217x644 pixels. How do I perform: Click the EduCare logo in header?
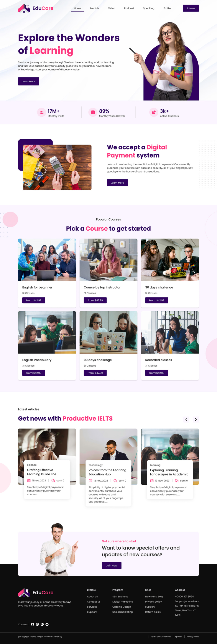pos(36,8)
